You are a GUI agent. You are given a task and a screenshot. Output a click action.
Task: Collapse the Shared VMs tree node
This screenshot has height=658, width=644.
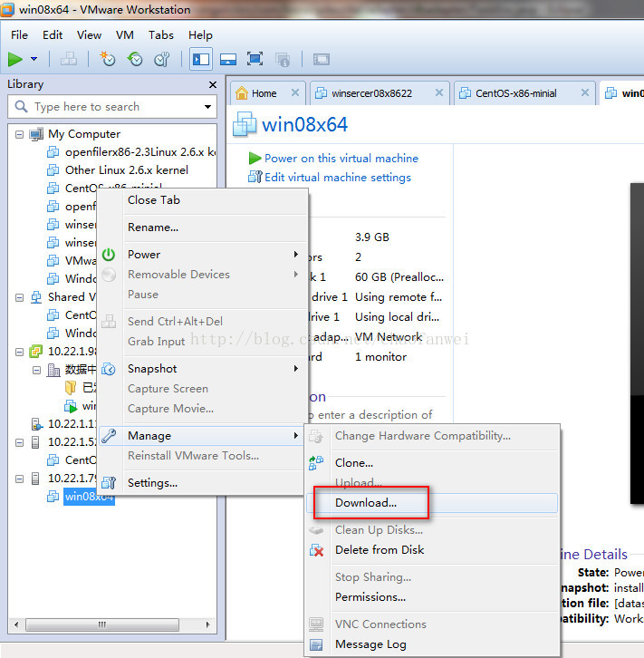(19, 297)
